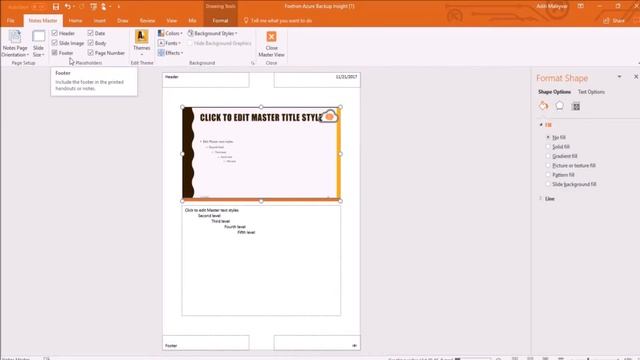Open the Themes gallery

(142, 43)
